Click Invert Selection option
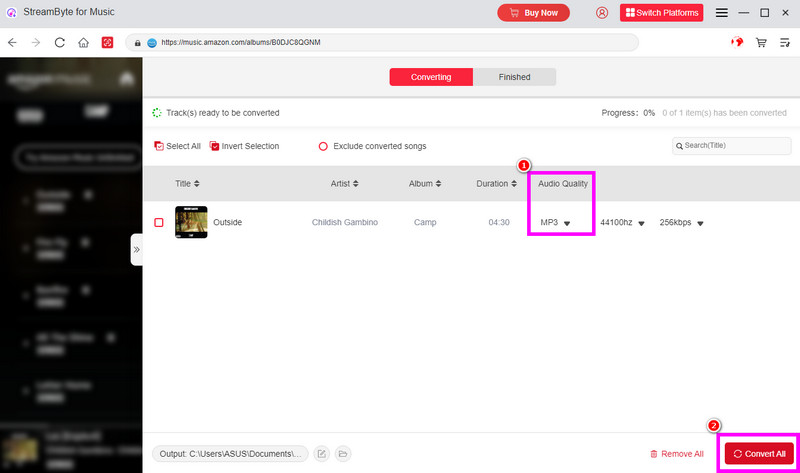 pos(244,146)
